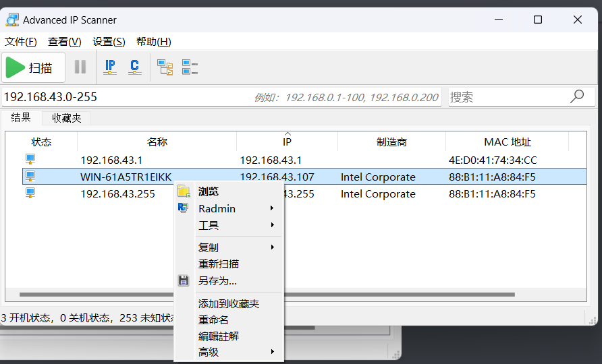Click the Advanced IP Scanner title icon
Image resolution: width=602 pixels, height=364 pixels.
12,20
